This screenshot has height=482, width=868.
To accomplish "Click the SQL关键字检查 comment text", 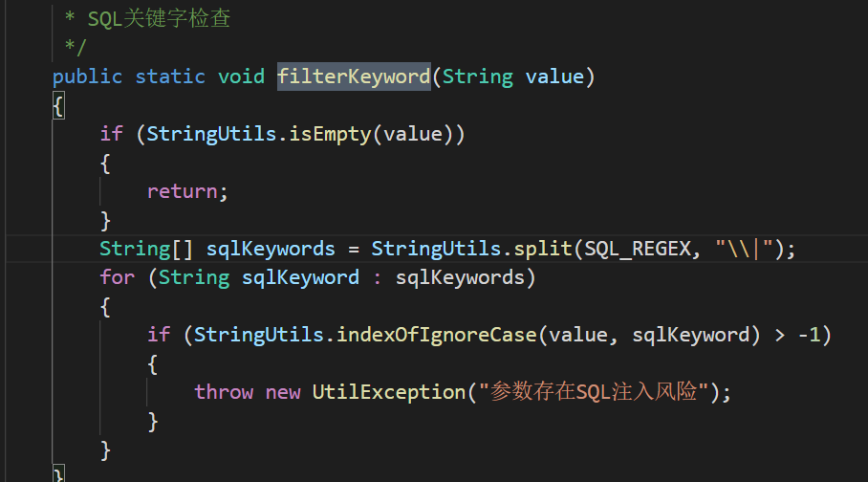I will click(159, 19).
